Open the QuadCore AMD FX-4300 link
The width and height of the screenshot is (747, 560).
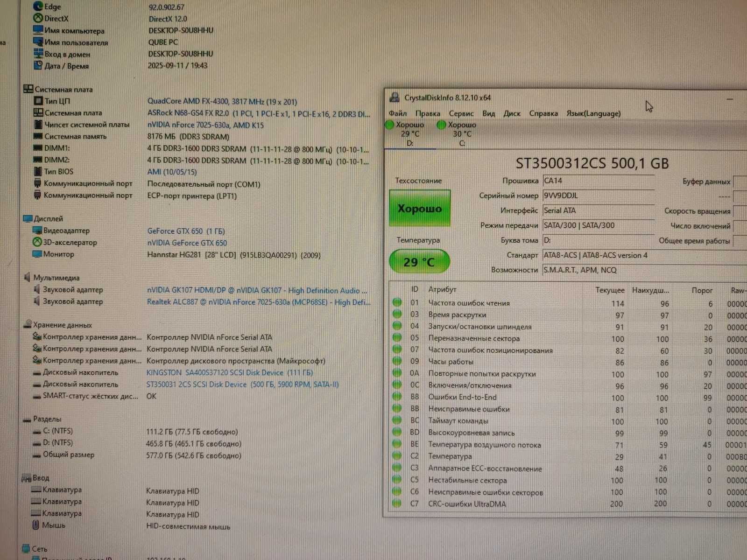[x=222, y=101]
